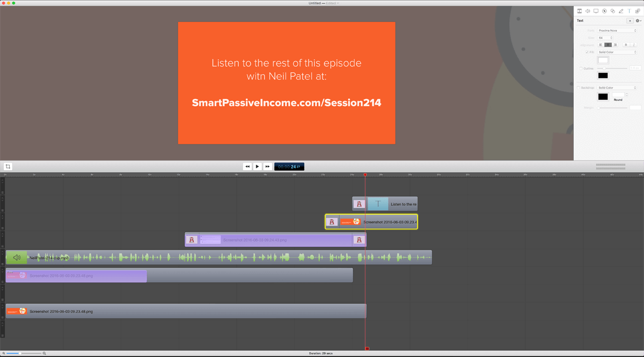Image resolution: width=644 pixels, height=357 pixels.
Task: Click the play button
Action: coord(257,166)
